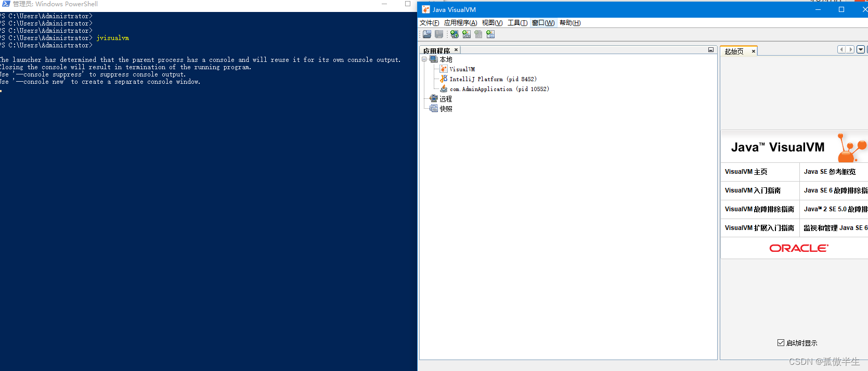Viewport: 868px width, 371px height.
Task: Select the 快照 tree node label
Action: coord(446,109)
